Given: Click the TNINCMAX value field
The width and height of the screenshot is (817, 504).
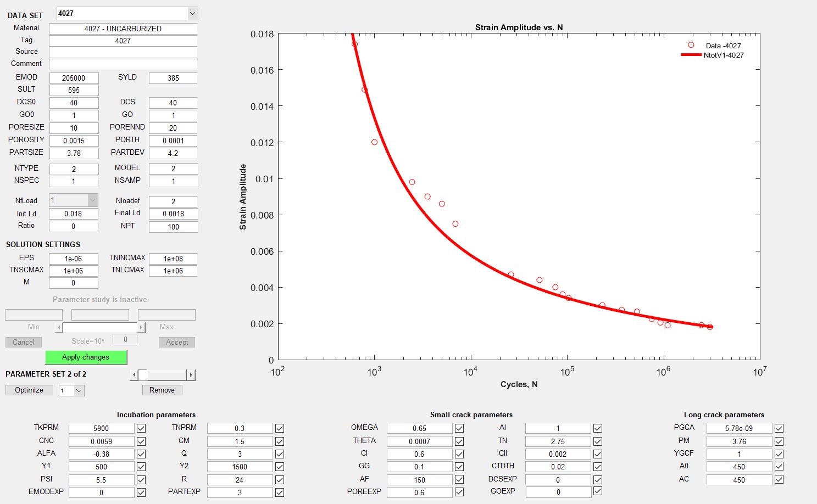Looking at the screenshot, I should (x=174, y=258).
